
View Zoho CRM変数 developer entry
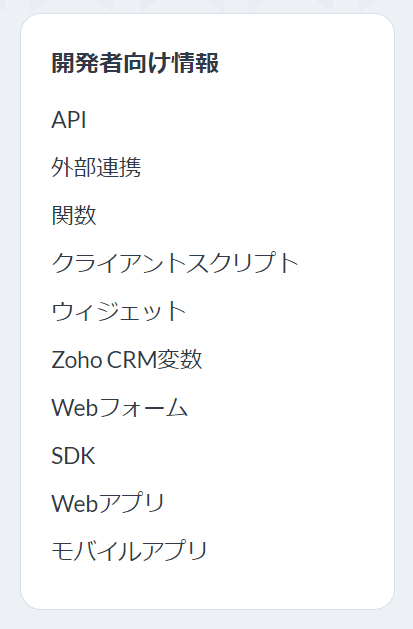[127, 359]
